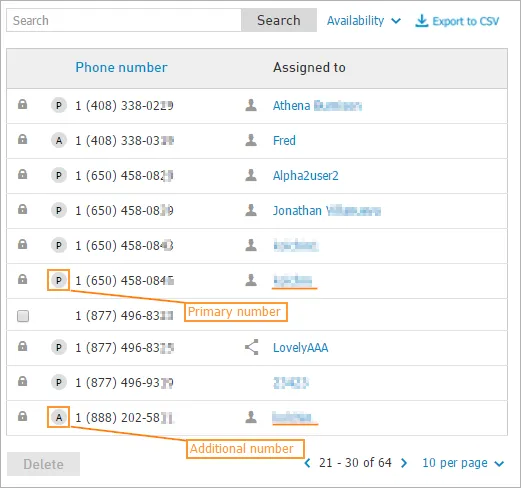Go to next page arrow
This screenshot has width=521, height=488.
(404, 463)
